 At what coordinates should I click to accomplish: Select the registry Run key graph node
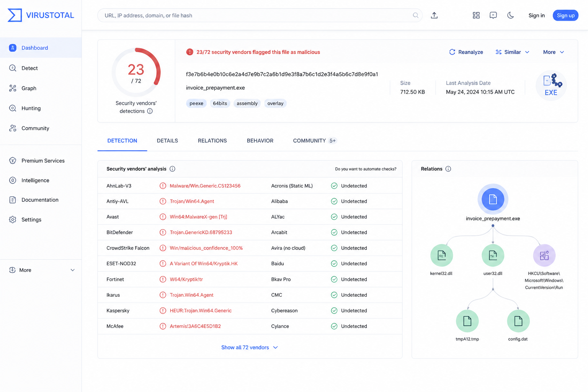(544, 255)
